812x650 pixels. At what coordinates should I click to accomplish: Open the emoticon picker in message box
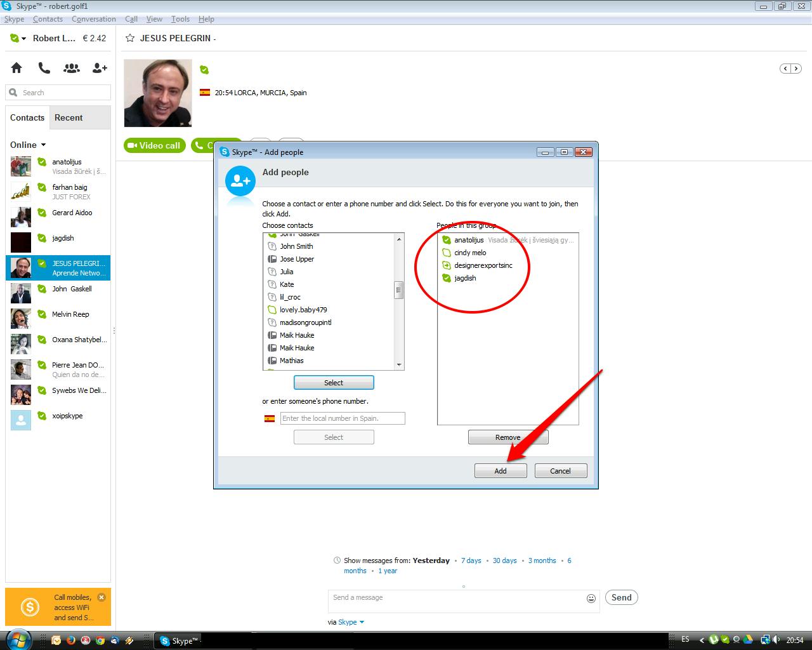(x=591, y=598)
